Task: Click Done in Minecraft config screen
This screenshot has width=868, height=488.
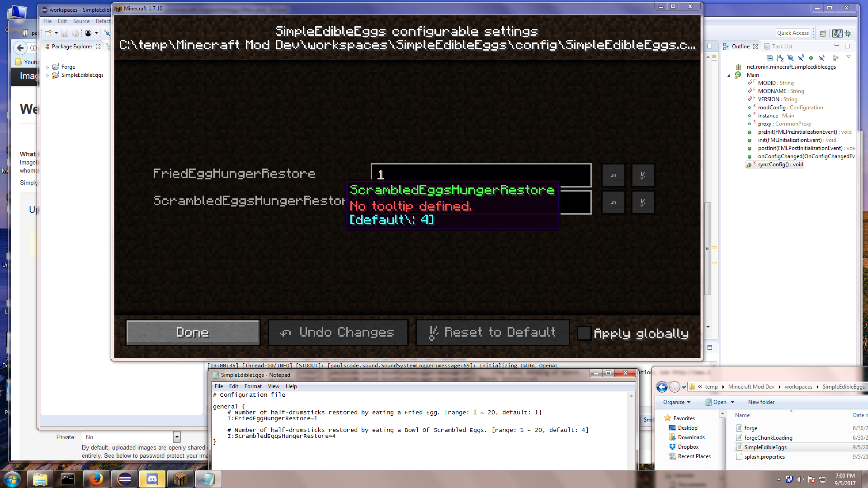Action: click(x=193, y=333)
